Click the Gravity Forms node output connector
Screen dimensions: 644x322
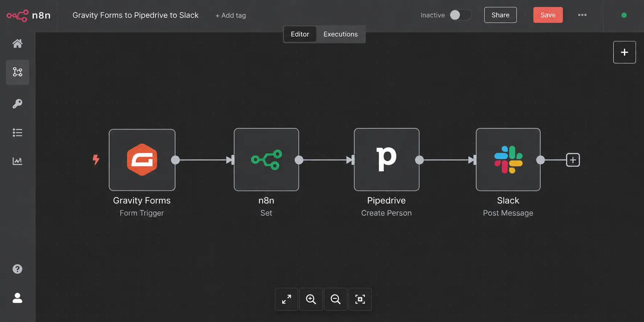pos(175,160)
